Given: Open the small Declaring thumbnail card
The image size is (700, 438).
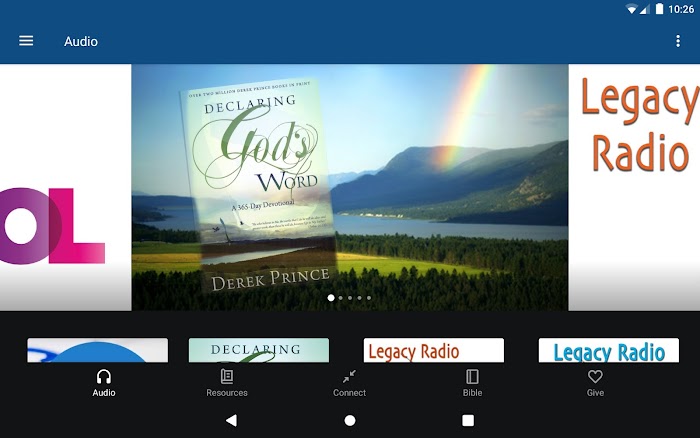Looking at the screenshot, I should click(x=259, y=350).
